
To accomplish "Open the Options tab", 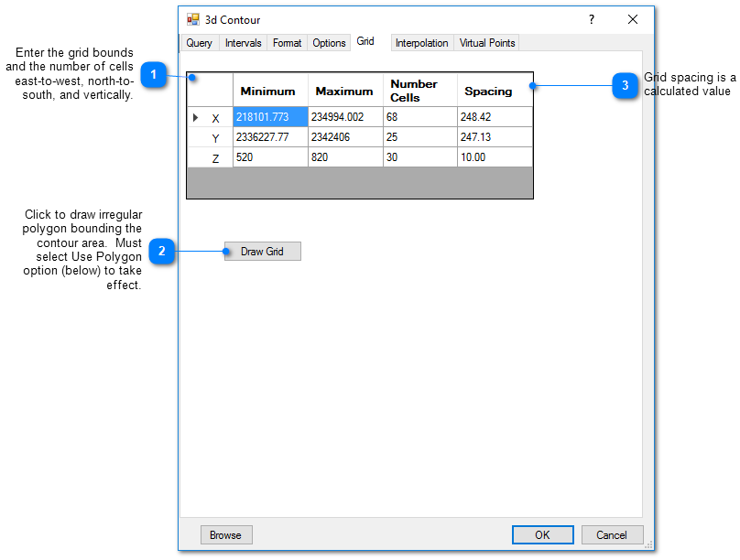I will click(329, 43).
